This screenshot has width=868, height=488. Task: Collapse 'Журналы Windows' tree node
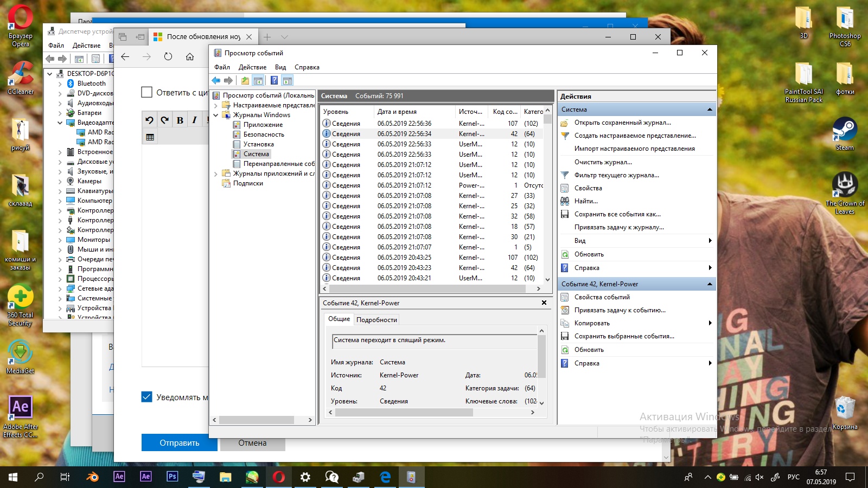(215, 115)
